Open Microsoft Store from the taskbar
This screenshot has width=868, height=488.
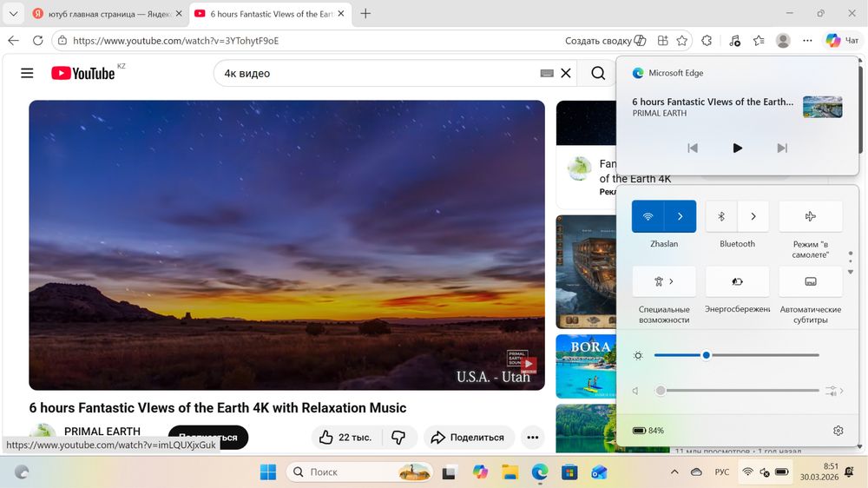click(569, 472)
